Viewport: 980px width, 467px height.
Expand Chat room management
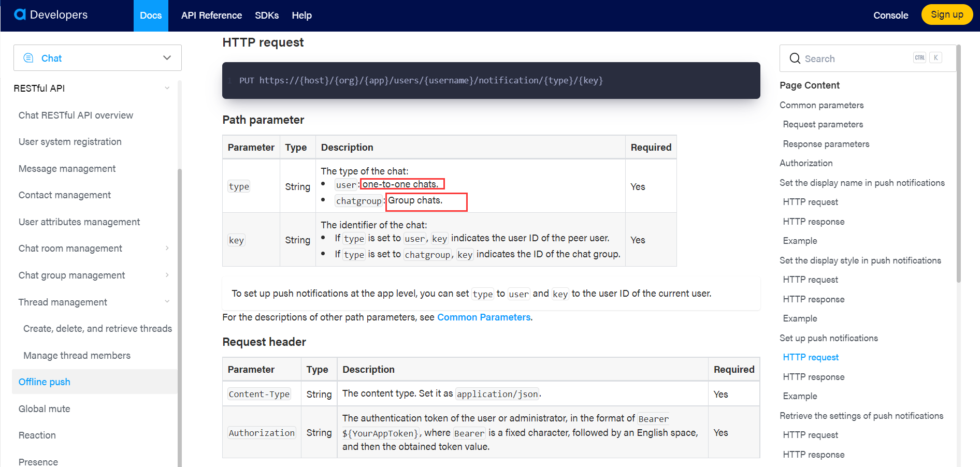[167, 248]
